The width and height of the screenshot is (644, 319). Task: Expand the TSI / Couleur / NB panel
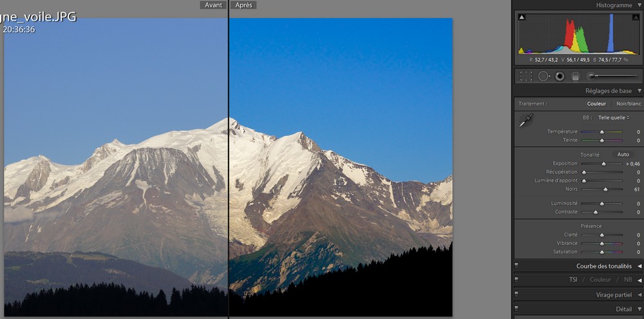point(639,280)
